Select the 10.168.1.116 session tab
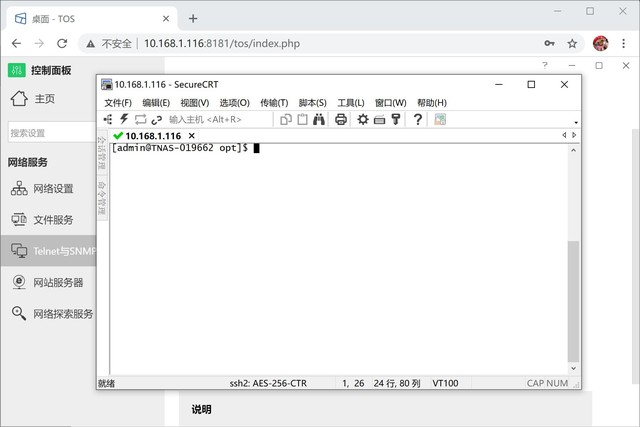 [153, 136]
